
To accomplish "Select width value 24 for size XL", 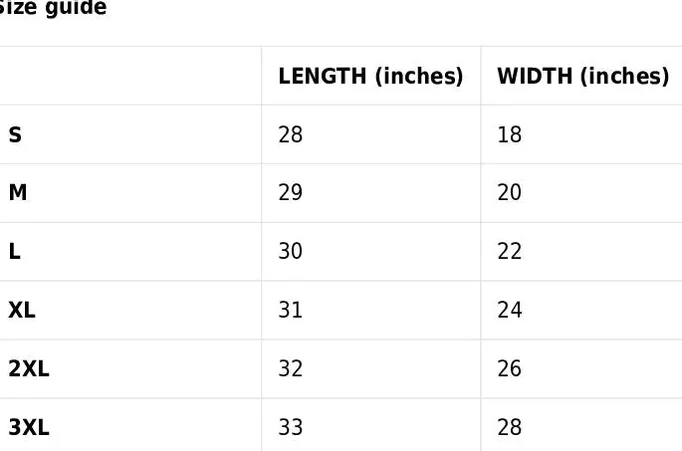I will pos(509,310).
